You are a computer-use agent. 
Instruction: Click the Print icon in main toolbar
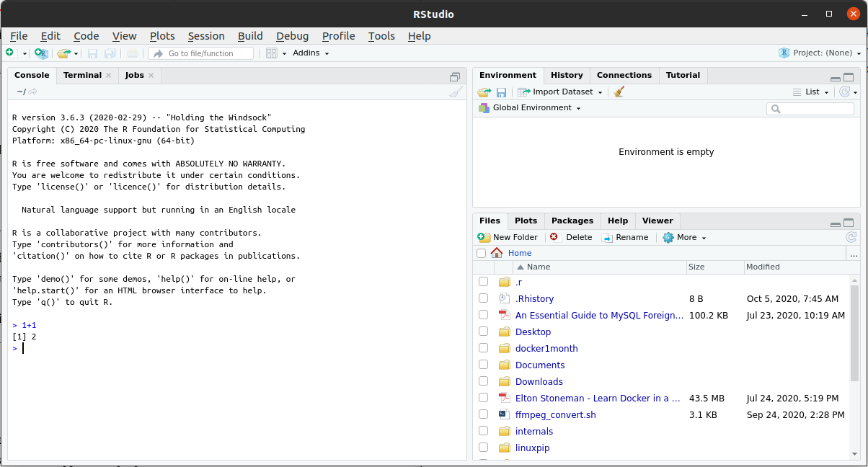133,53
